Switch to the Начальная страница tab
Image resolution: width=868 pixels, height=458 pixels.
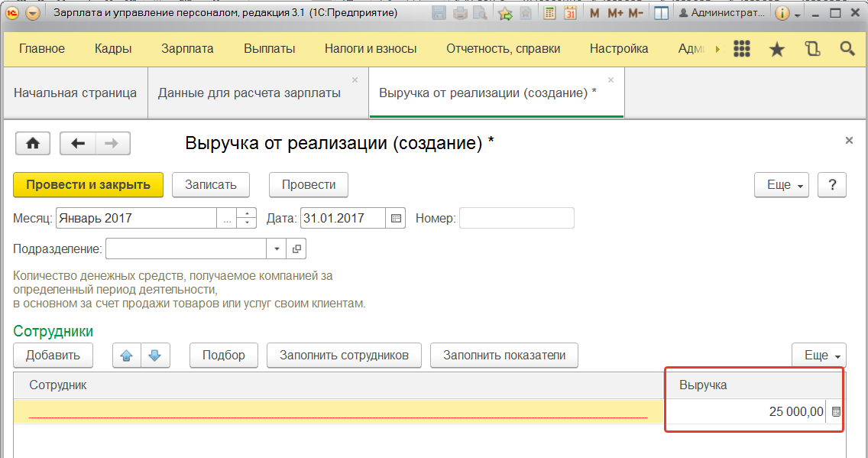pyautogui.click(x=76, y=93)
